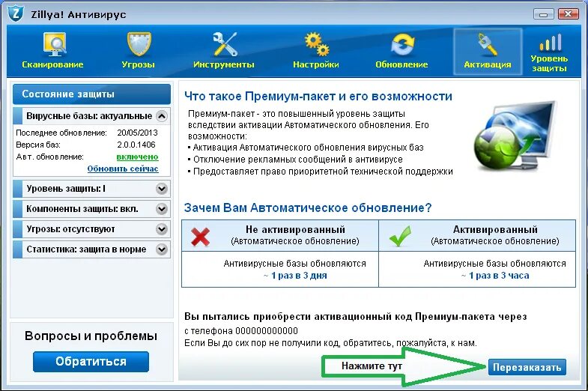588x391 pixels.
Task: Expand the Статистика: защита в норме section
Action: click(x=162, y=249)
